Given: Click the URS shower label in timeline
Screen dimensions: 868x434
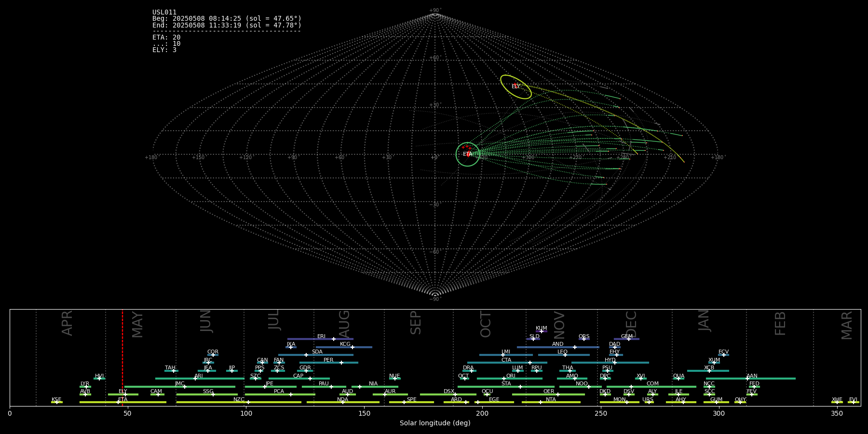Looking at the screenshot, I should [x=648, y=399].
